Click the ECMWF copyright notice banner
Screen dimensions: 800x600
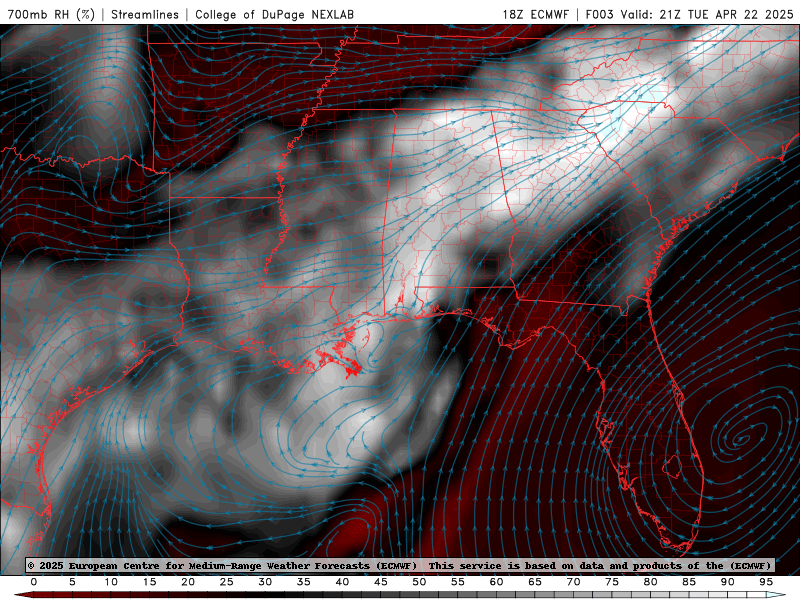(x=399, y=565)
